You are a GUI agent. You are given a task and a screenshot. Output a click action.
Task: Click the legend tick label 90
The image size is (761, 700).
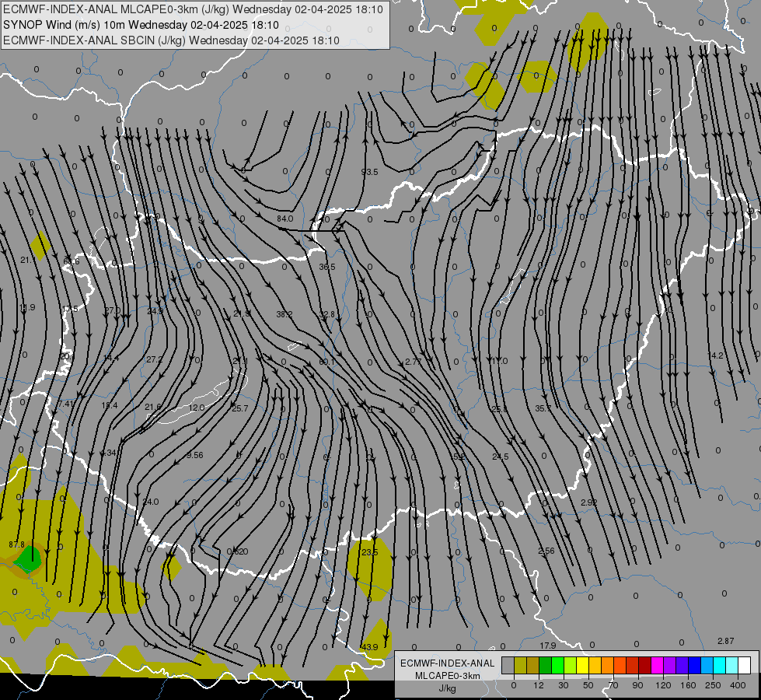coord(637,685)
